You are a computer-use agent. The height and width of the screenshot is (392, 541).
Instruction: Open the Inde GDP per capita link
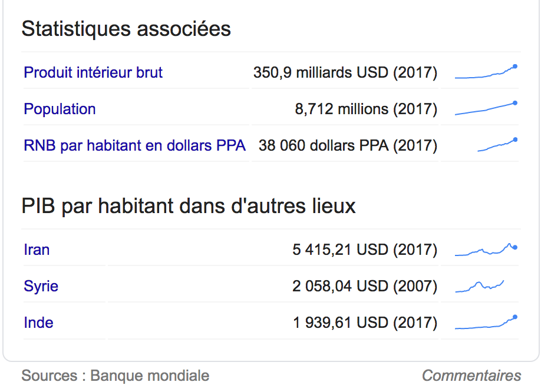(x=38, y=323)
